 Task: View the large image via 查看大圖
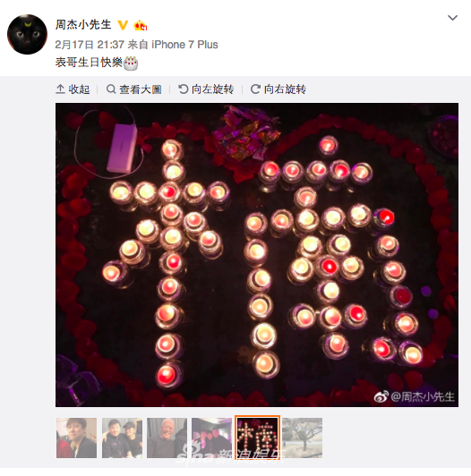click(x=134, y=89)
